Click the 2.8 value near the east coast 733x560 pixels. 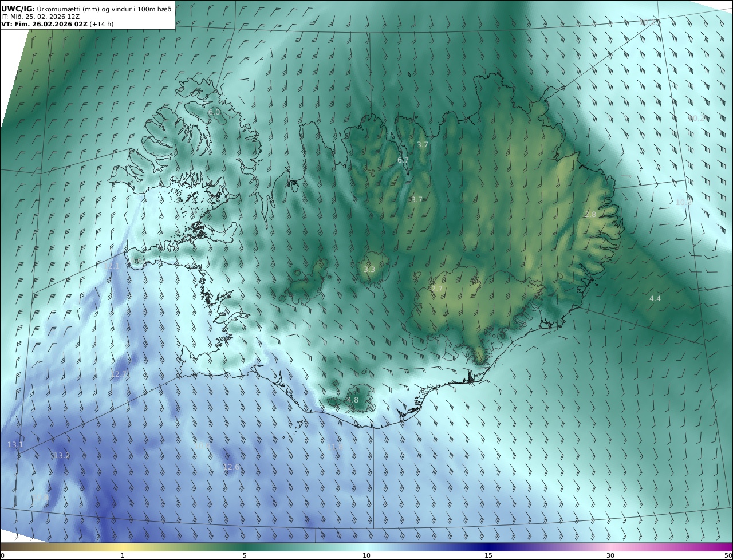pos(590,215)
